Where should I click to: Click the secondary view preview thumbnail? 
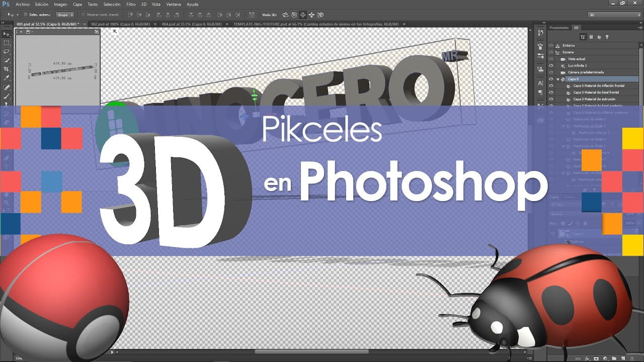(58, 70)
